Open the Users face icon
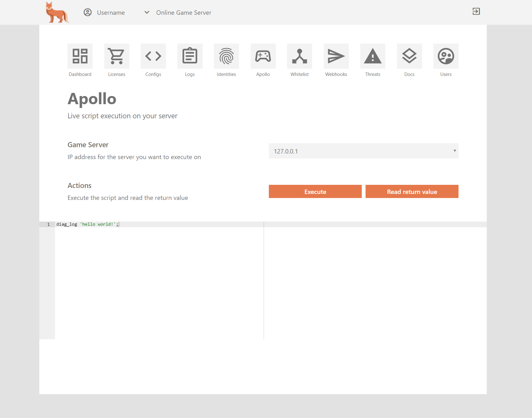 pos(446,56)
